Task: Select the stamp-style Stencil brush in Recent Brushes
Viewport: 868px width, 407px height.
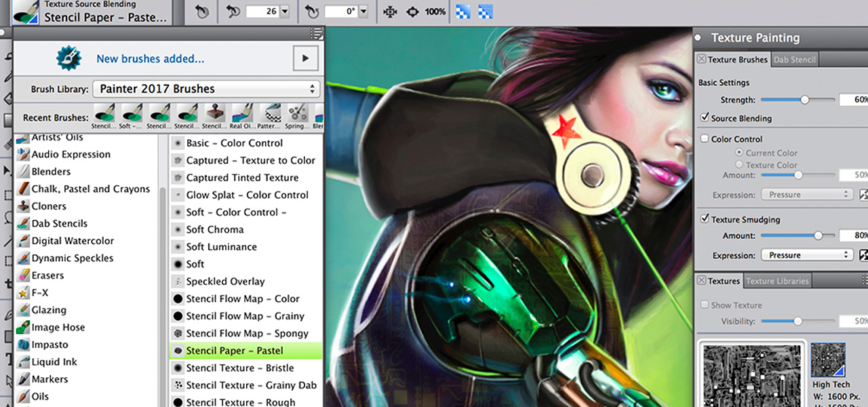Action: 214,112
